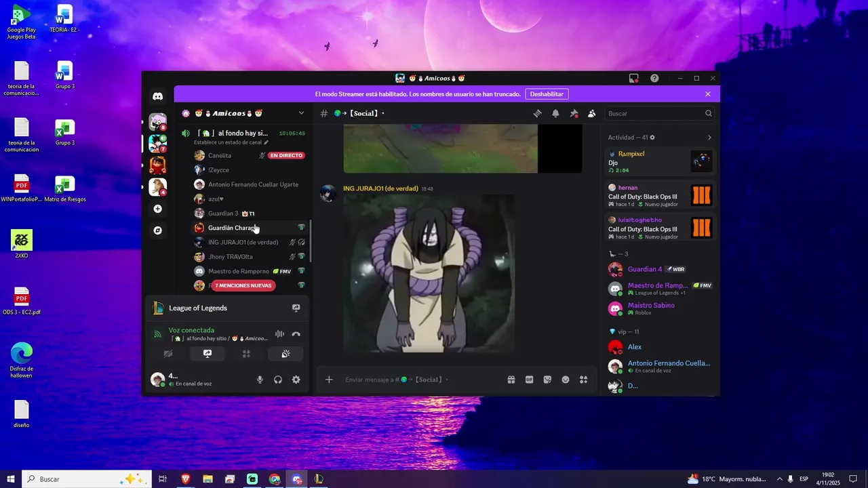Open the Disfraz de hallowen desktop shortcut
The image size is (868, 488).
22,361
